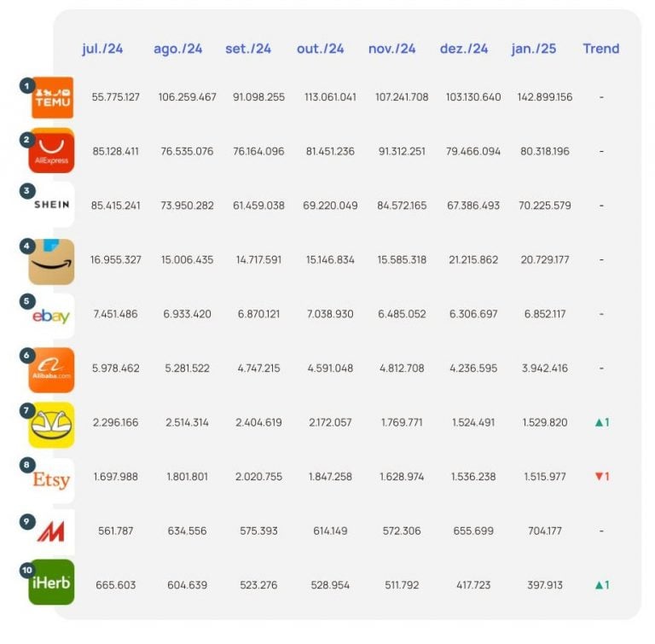This screenshot has height=644, width=655.
Task: Click the rank 1 number badge
Action: point(26,85)
